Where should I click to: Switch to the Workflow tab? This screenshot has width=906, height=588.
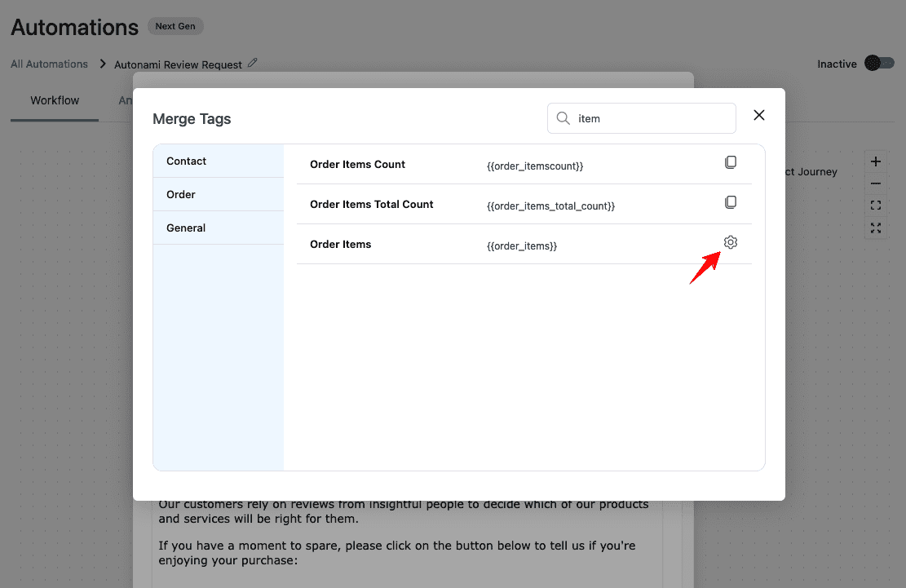(x=54, y=100)
